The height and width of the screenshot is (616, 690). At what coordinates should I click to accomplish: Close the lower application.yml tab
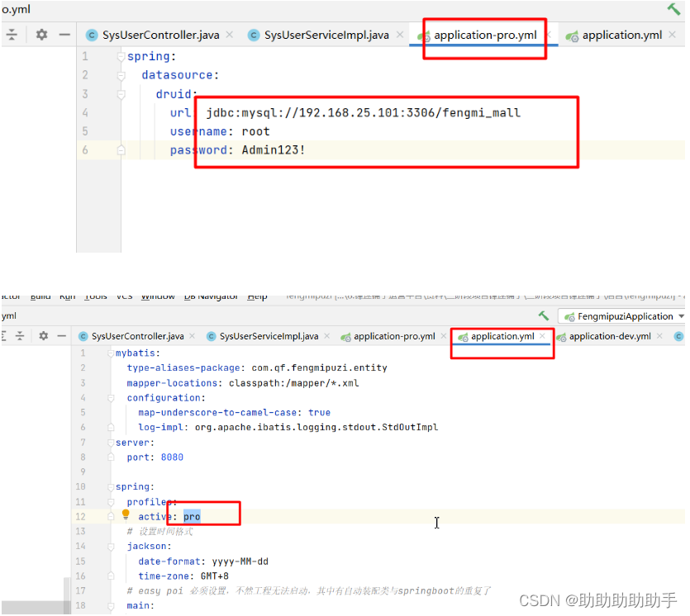542,336
